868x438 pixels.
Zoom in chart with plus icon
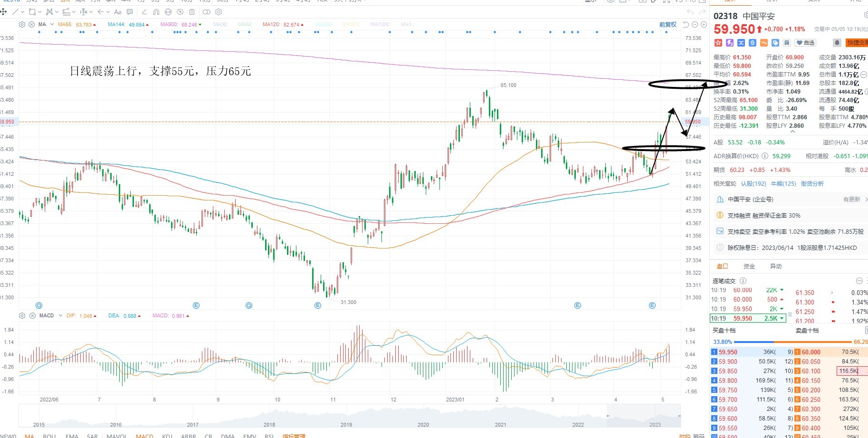pyautogui.click(x=703, y=25)
